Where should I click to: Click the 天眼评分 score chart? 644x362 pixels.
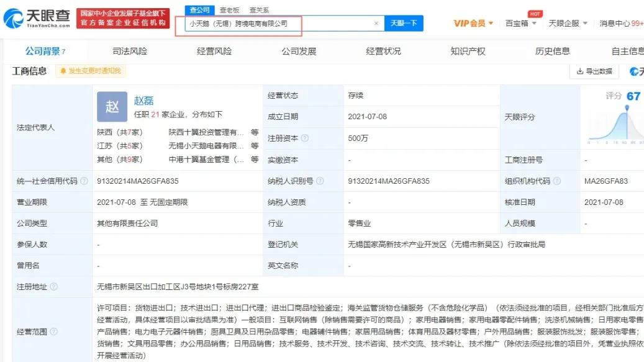[615, 124]
